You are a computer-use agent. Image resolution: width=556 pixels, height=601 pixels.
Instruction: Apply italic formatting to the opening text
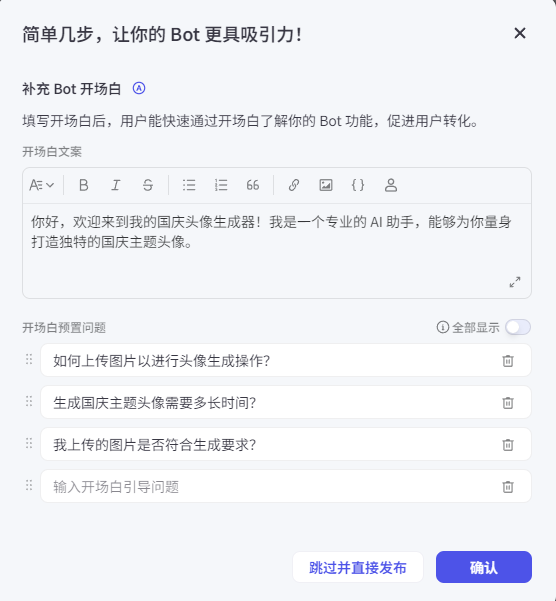(116, 185)
